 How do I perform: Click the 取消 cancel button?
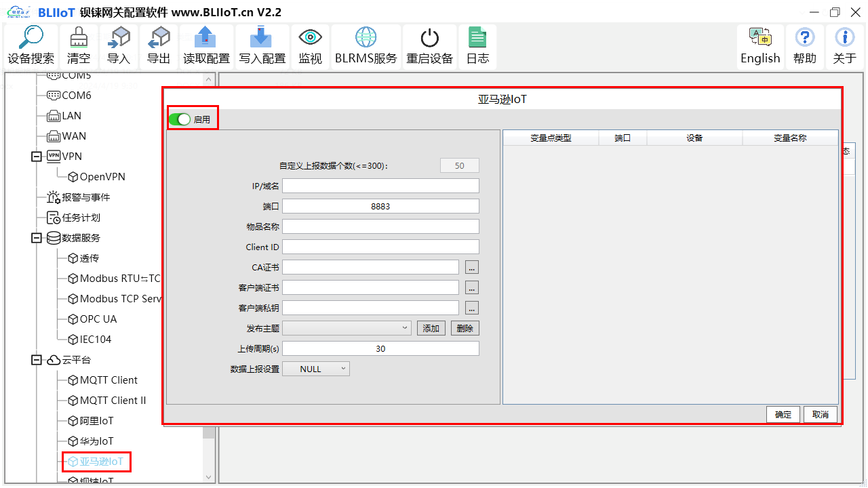821,415
